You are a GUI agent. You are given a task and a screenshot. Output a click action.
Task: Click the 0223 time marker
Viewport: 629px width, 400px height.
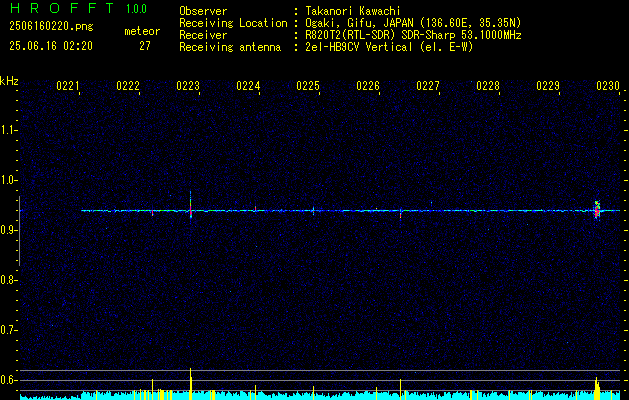(188, 86)
